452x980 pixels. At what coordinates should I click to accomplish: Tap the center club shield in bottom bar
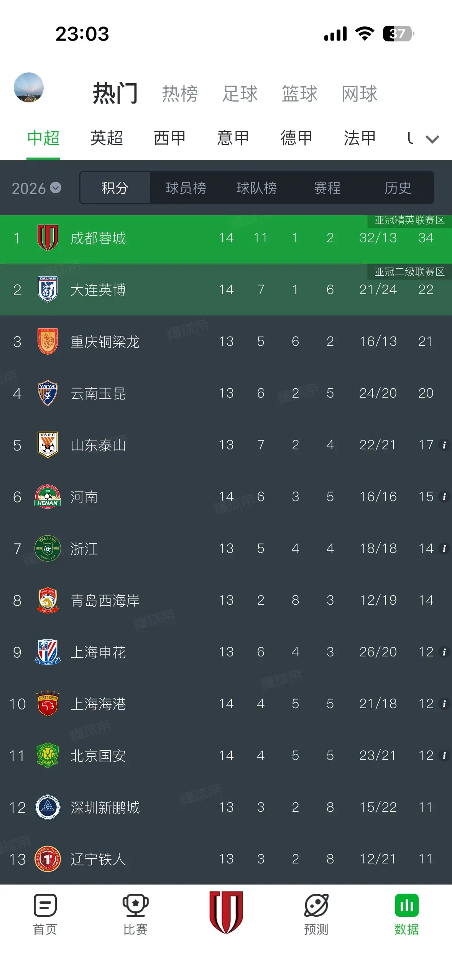click(x=226, y=912)
